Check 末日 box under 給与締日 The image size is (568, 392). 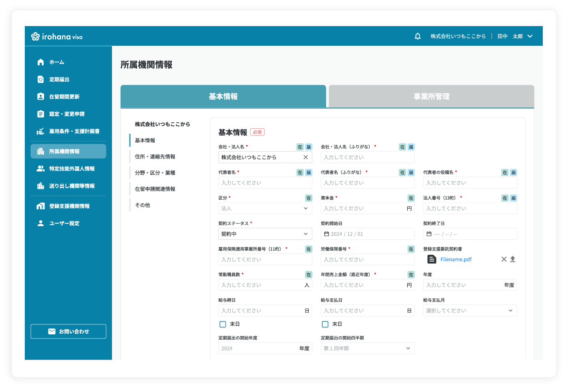coord(223,324)
